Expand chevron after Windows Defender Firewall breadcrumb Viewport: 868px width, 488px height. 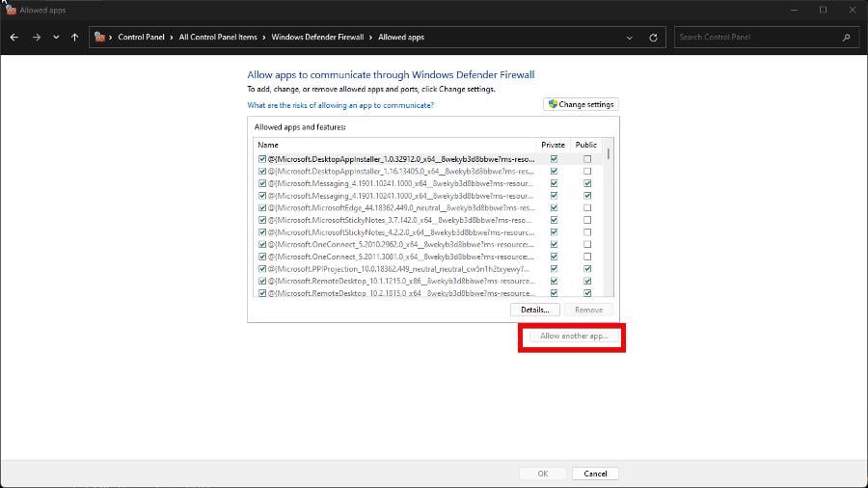(371, 37)
